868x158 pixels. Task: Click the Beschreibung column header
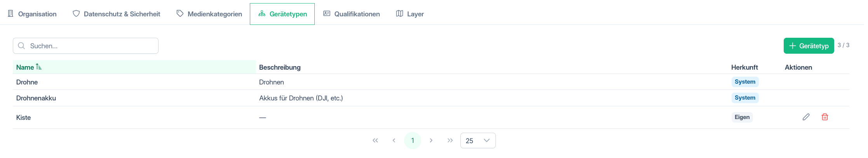[280, 67]
